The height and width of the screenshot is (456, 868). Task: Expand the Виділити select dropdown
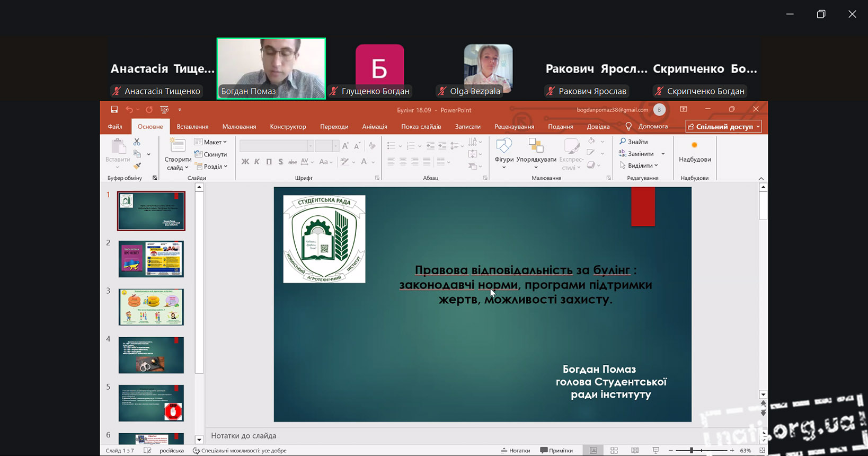point(639,165)
